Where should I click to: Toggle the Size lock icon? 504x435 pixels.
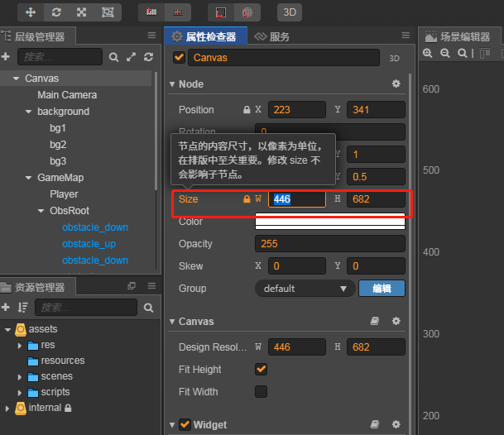click(247, 199)
